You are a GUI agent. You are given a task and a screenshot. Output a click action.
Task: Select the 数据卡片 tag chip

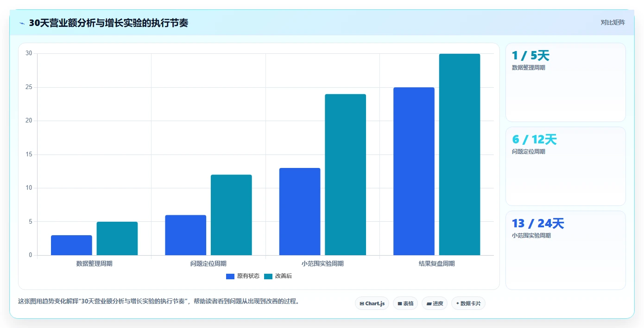[x=468, y=303]
